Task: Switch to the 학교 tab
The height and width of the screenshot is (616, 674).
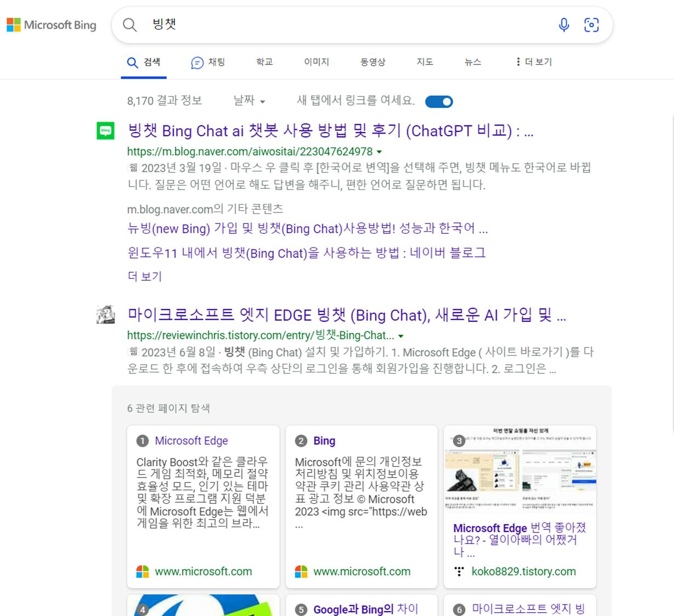Action: pyautogui.click(x=265, y=62)
